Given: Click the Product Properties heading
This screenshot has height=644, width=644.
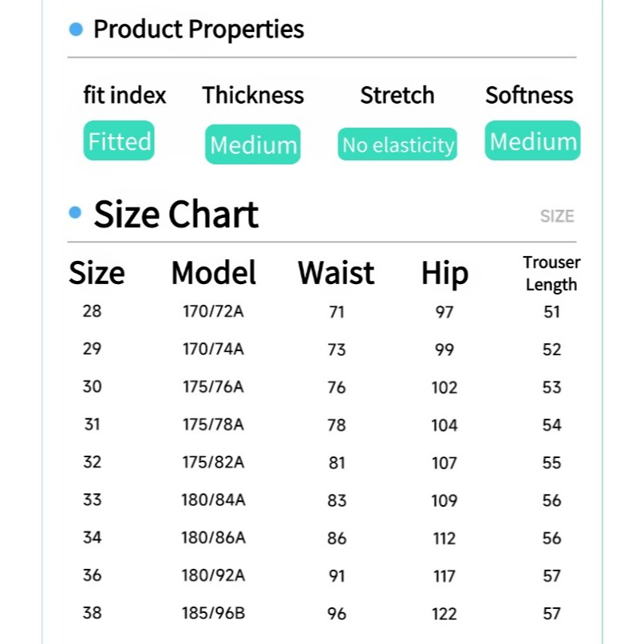Looking at the screenshot, I should point(199,30).
